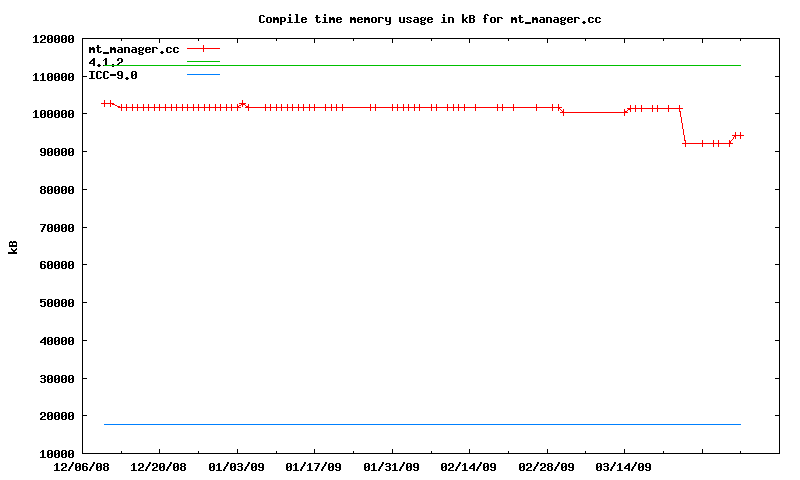
Task: Click the rightmost red data point marker
Action: (740, 135)
